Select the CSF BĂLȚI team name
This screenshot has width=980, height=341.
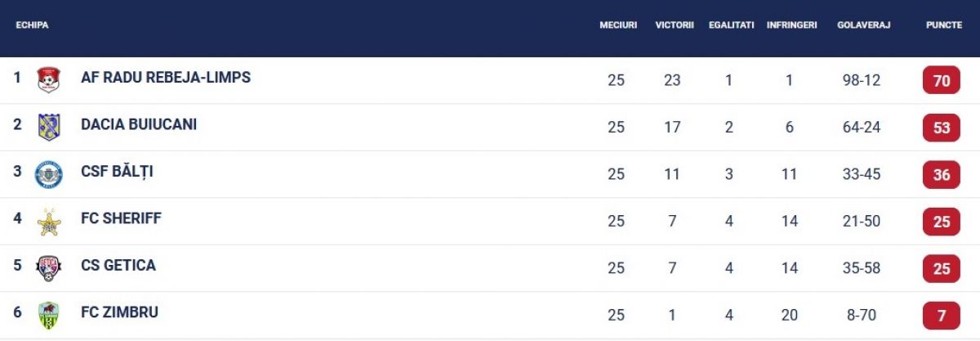pyautogui.click(x=118, y=171)
